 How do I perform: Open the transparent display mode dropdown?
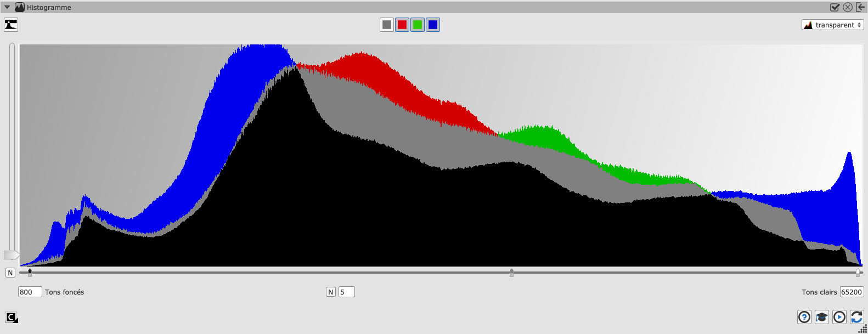coord(832,25)
